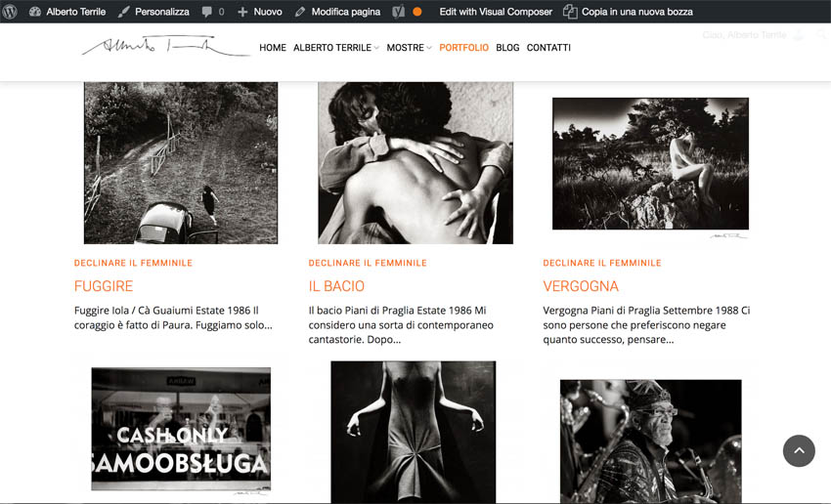831x504 pixels.
Task: Click the Yoast SEO icon
Action: 399,12
